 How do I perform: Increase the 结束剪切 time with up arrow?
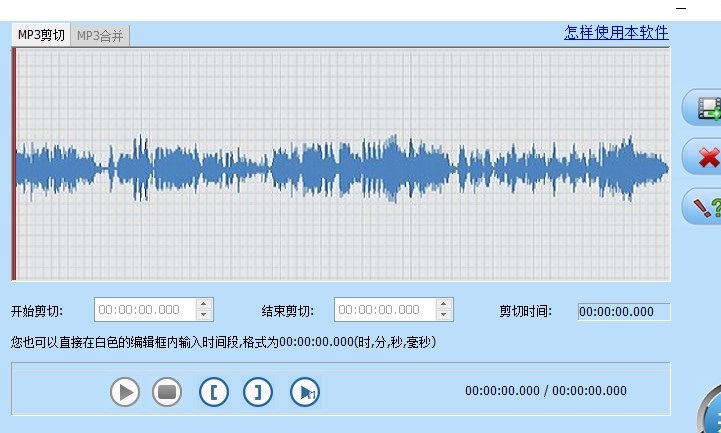tap(444, 304)
